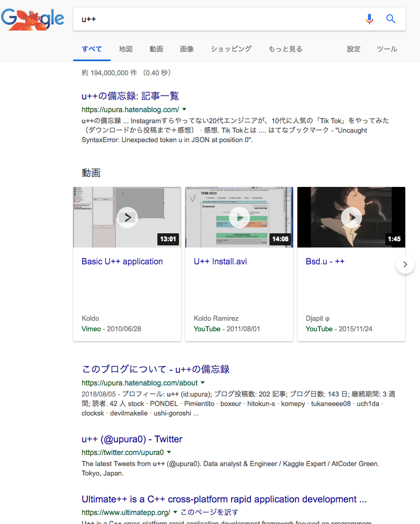Expand arrow next to hatenablog.com/about URL
The image size is (420, 524).
(203, 383)
